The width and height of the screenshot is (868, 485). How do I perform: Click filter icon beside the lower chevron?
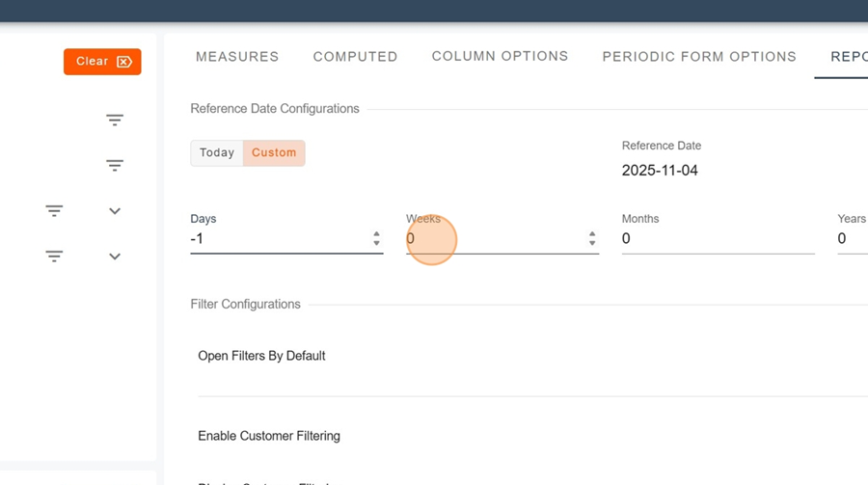[54, 256]
